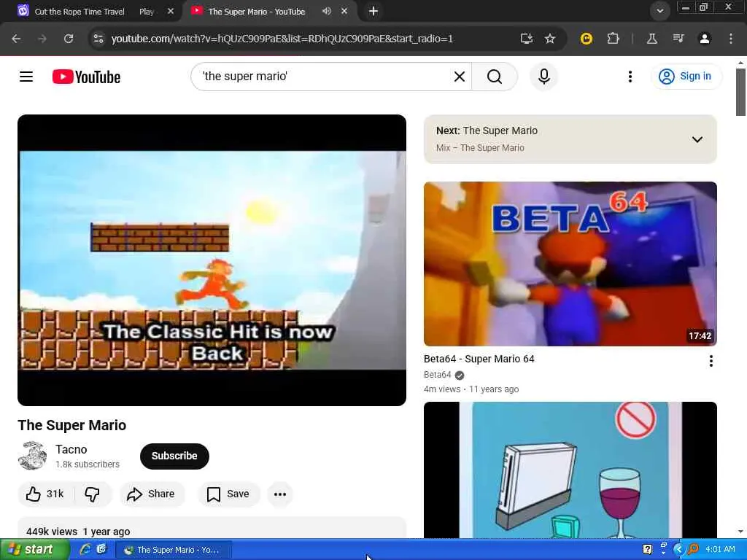
Task: Open a new browser tab
Action: 373,11
